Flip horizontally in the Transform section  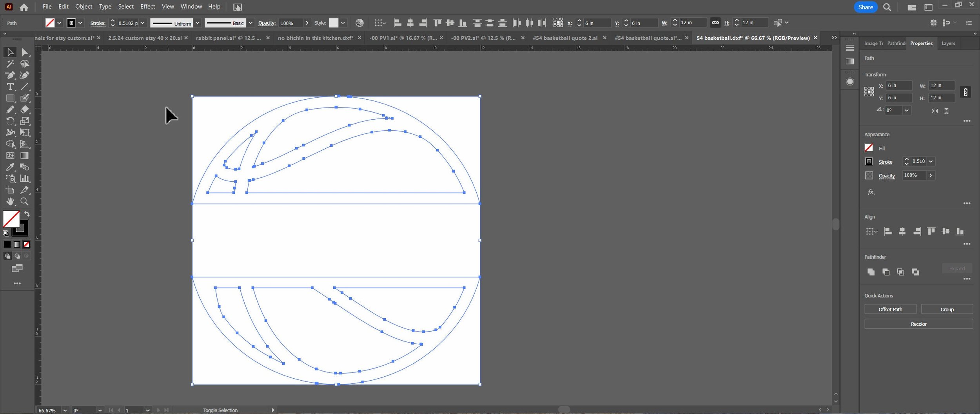tap(935, 111)
